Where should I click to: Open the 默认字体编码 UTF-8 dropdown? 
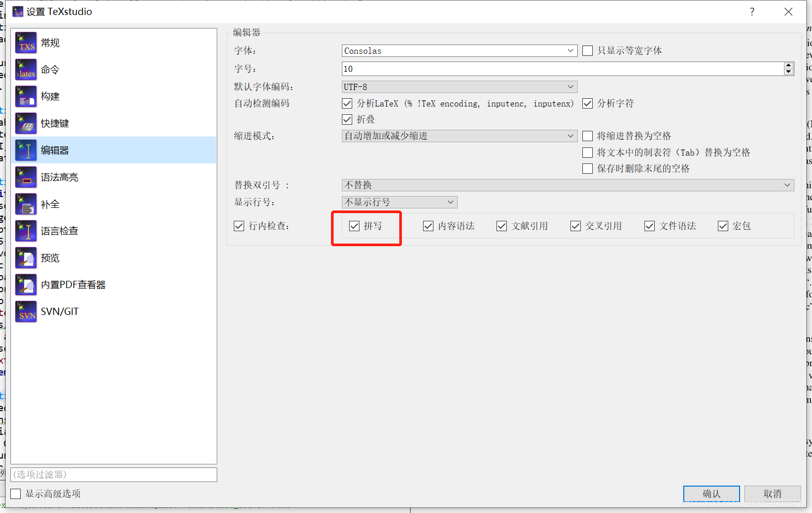(459, 87)
